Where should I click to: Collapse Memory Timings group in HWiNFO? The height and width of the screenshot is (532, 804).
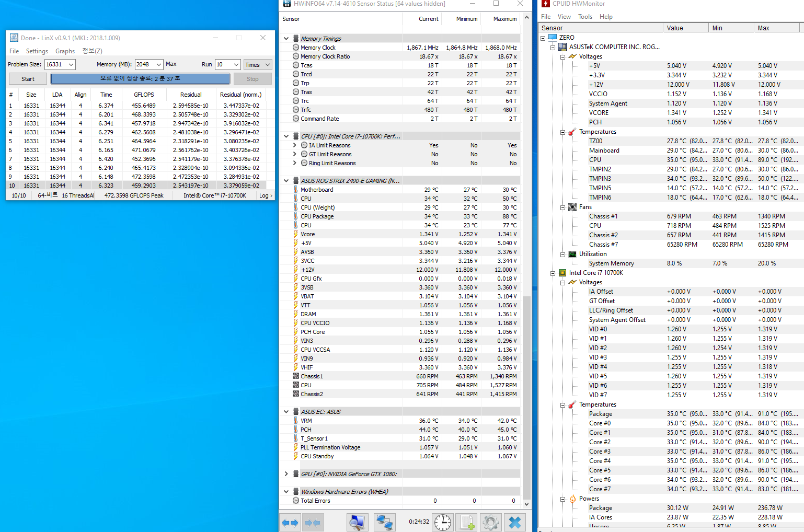[x=286, y=39]
